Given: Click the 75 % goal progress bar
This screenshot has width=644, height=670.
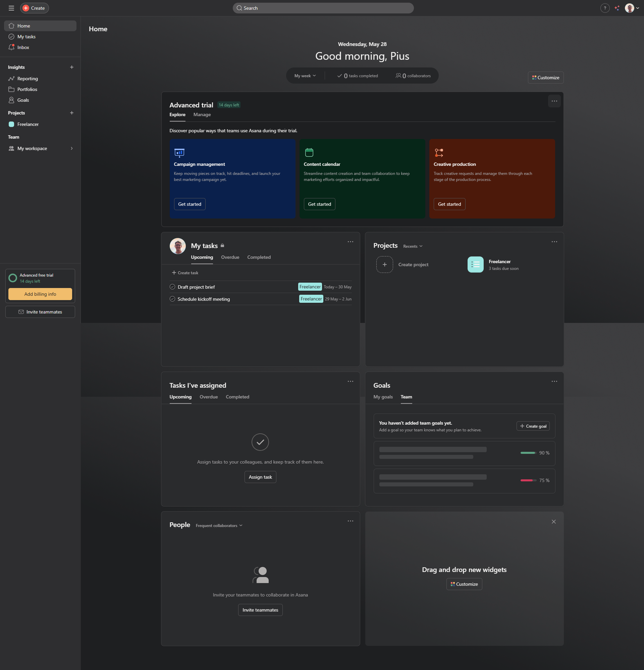Looking at the screenshot, I should (528, 480).
